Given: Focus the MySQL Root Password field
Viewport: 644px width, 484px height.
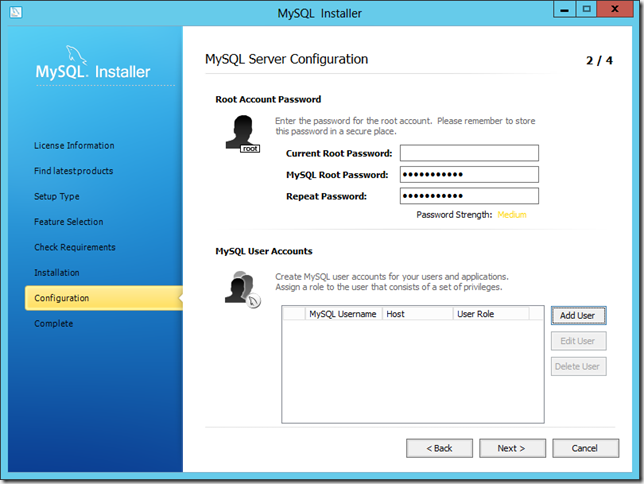Looking at the screenshot, I should [469, 175].
